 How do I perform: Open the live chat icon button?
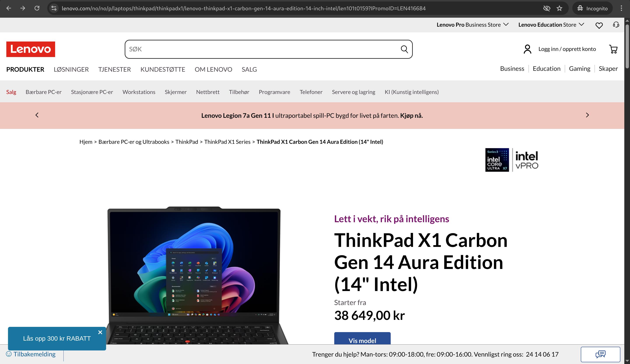600,354
